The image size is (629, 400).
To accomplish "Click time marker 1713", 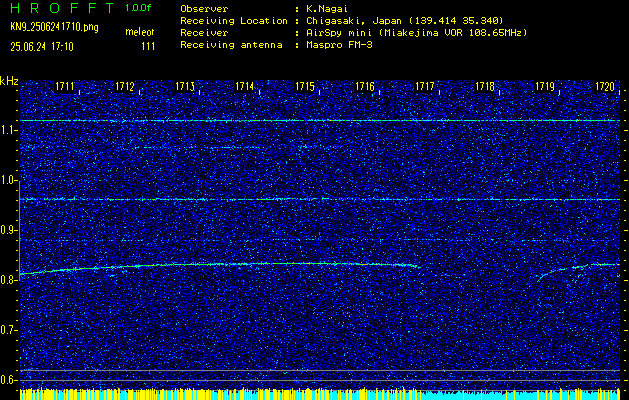I will (185, 86).
